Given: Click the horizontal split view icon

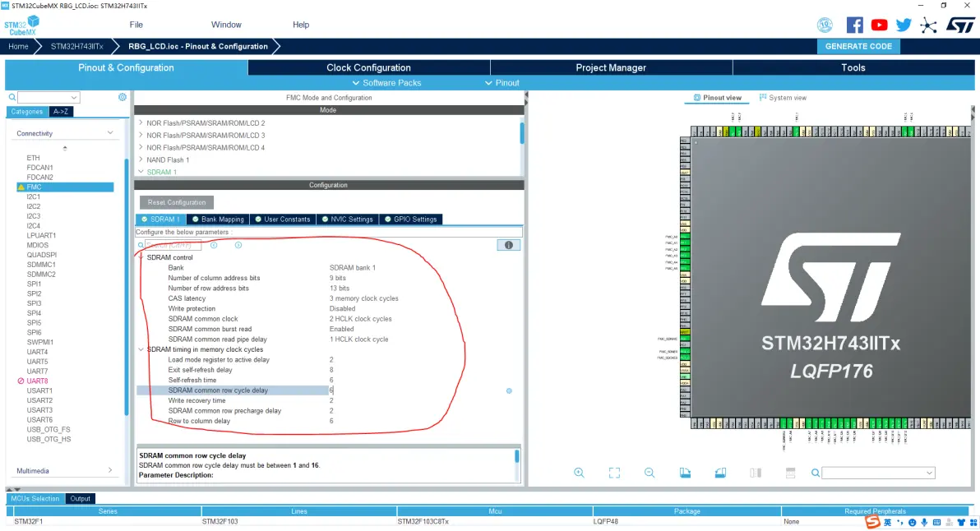Looking at the screenshot, I should 791,473.
